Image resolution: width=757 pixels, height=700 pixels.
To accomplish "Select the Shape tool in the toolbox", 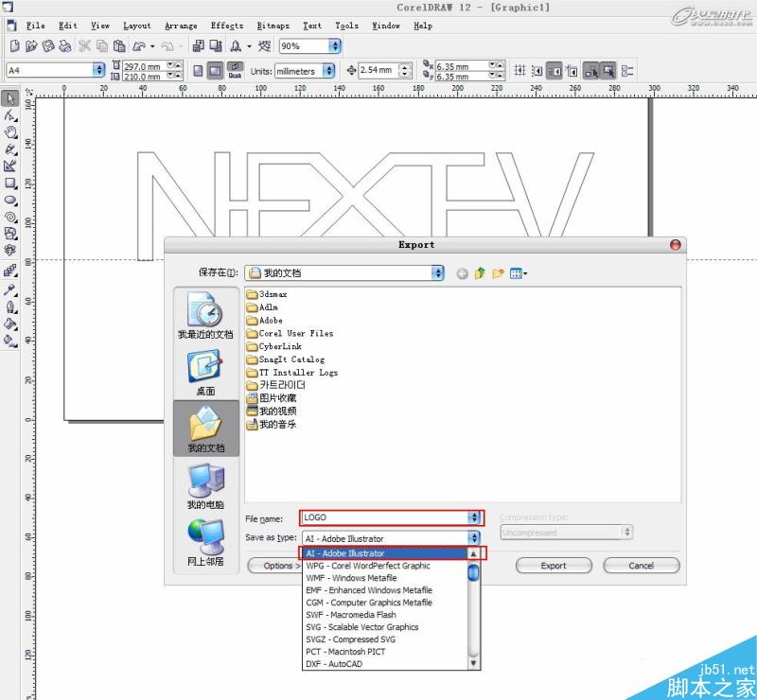I will (x=10, y=115).
